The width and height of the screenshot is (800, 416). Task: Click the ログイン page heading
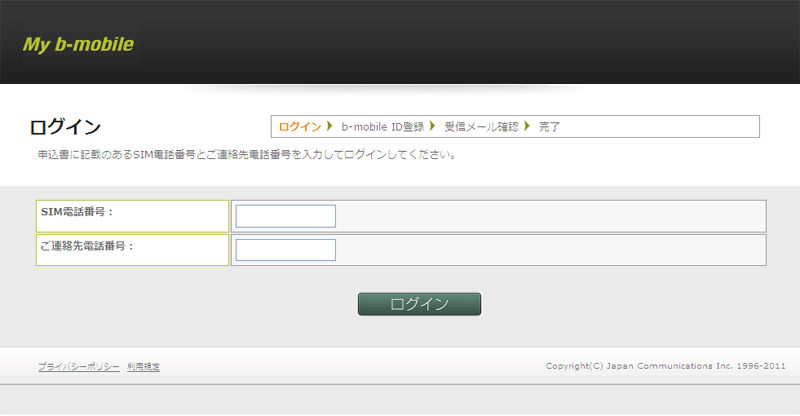point(65,127)
